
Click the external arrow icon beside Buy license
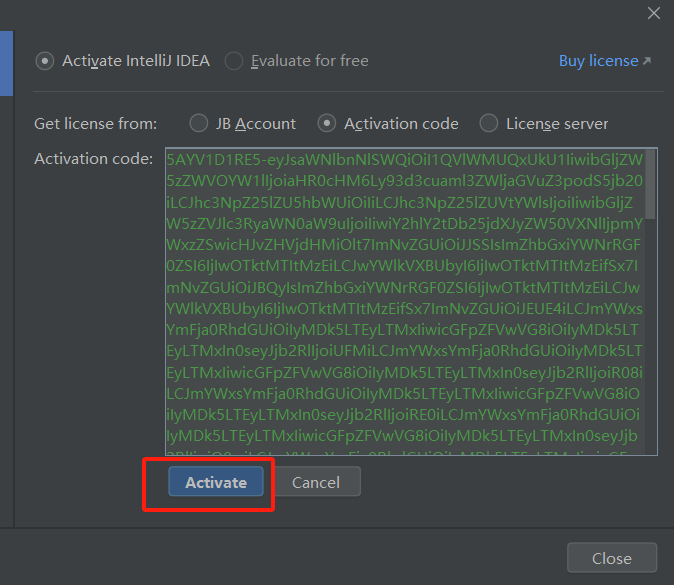click(646, 62)
